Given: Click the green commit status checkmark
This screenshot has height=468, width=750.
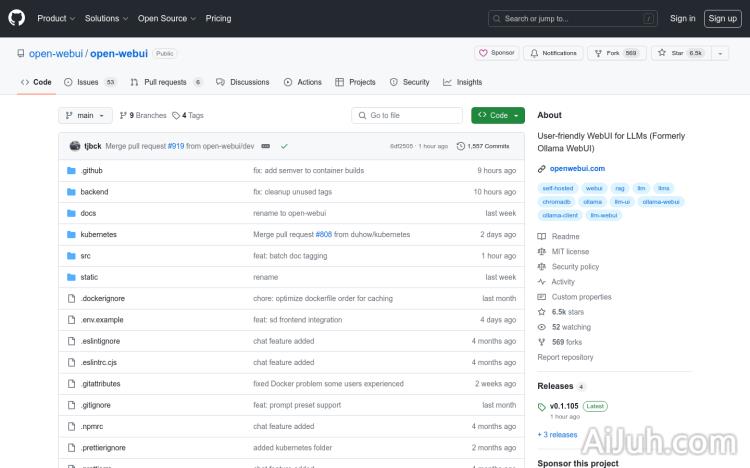Looking at the screenshot, I should click(284, 146).
